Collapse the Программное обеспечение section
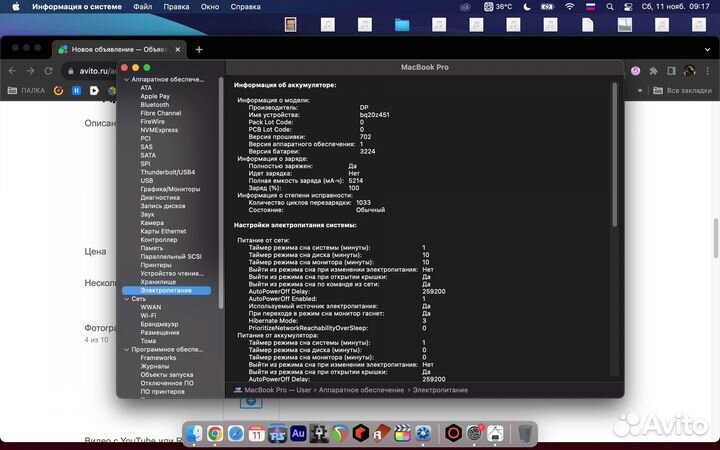The height and width of the screenshot is (450, 720). pos(125,349)
